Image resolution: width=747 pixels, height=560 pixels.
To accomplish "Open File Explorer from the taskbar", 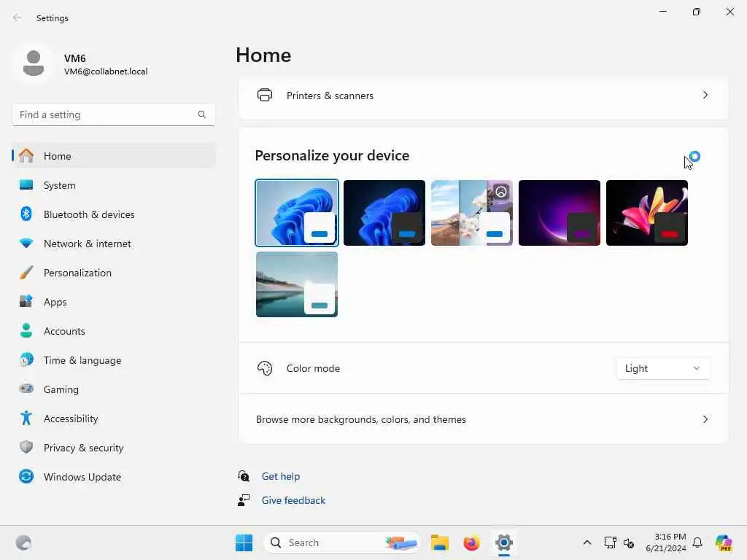I will pos(440,542).
